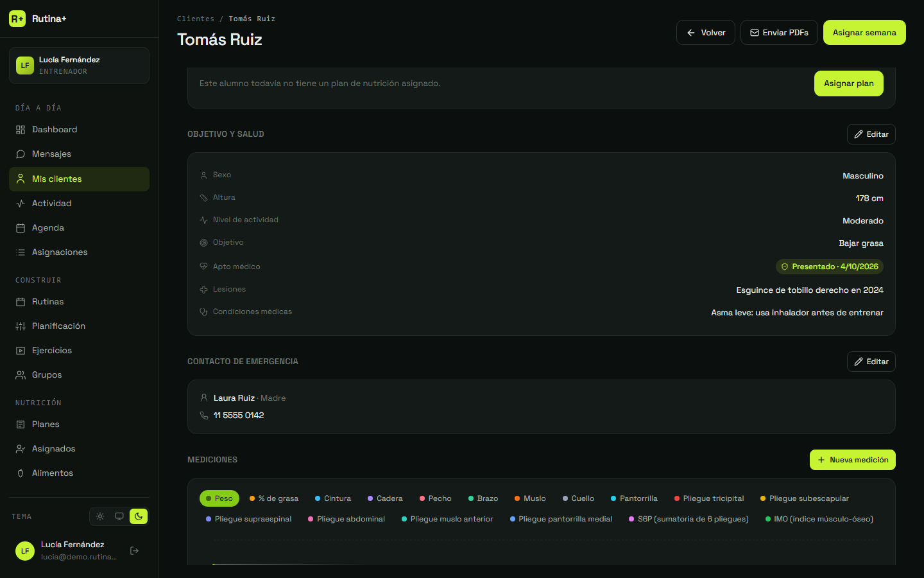Click the Planificación sliders icon
Image resolution: width=924 pixels, height=578 pixels.
pos(21,326)
